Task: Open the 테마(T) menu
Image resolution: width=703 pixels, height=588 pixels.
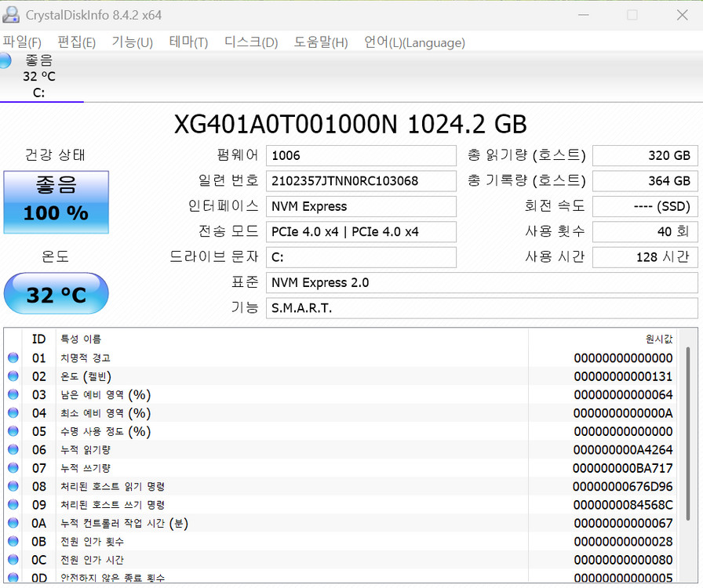Action: [x=188, y=42]
